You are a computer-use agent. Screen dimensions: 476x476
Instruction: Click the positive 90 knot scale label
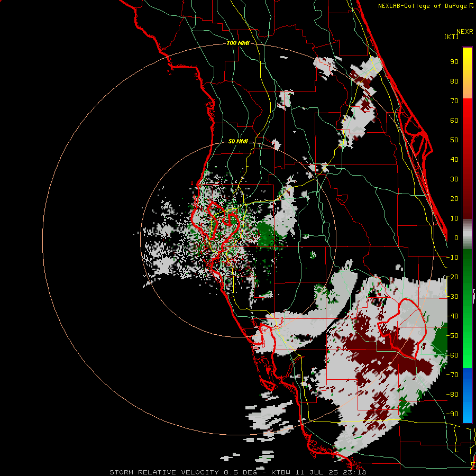(454, 62)
